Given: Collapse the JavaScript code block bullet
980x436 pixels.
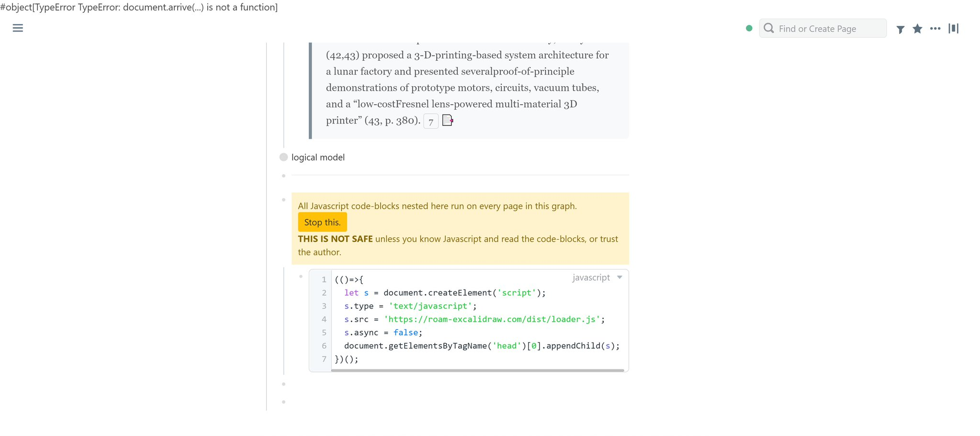Looking at the screenshot, I should (301, 276).
